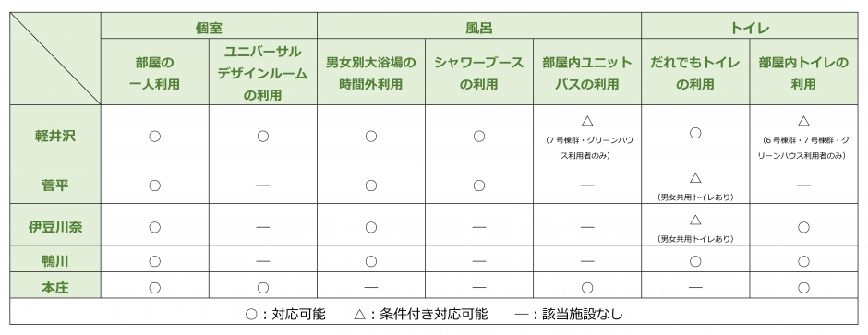Select the 部屋の一人利用 column header

(155, 72)
